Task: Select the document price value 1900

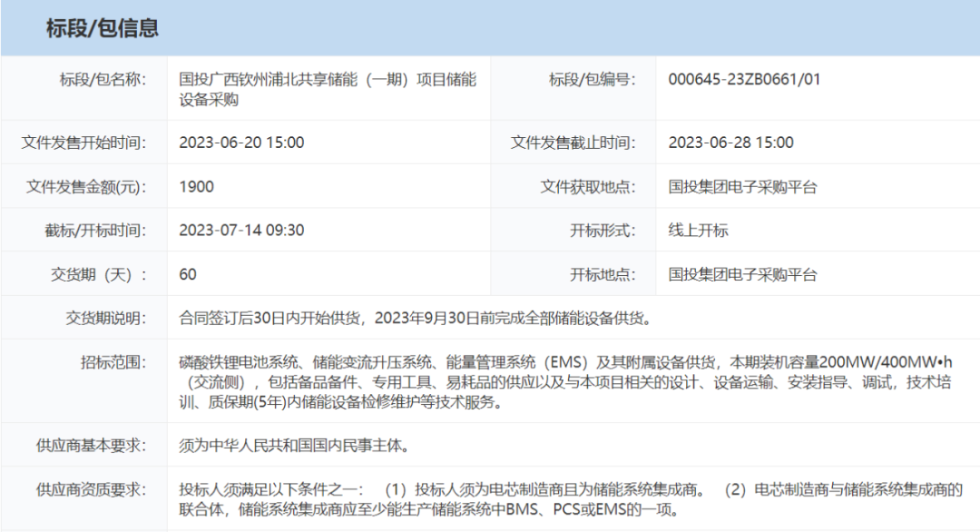Action: tap(197, 187)
